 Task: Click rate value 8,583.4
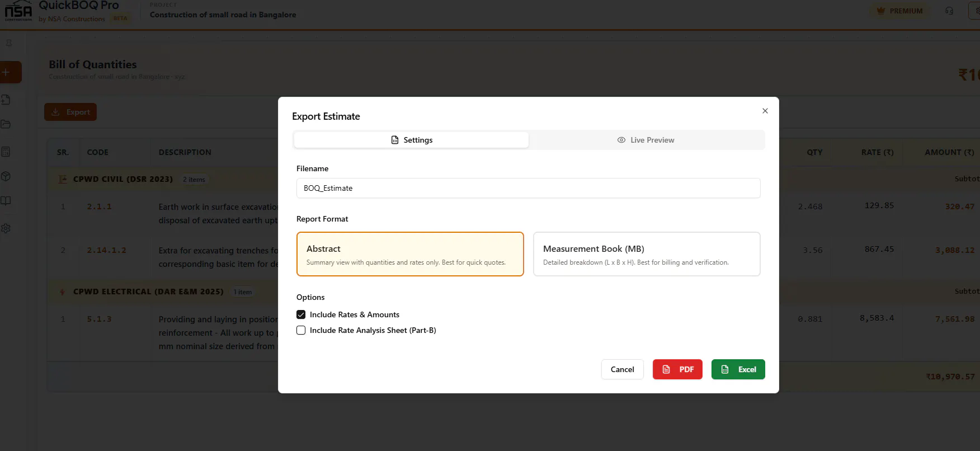(x=877, y=318)
